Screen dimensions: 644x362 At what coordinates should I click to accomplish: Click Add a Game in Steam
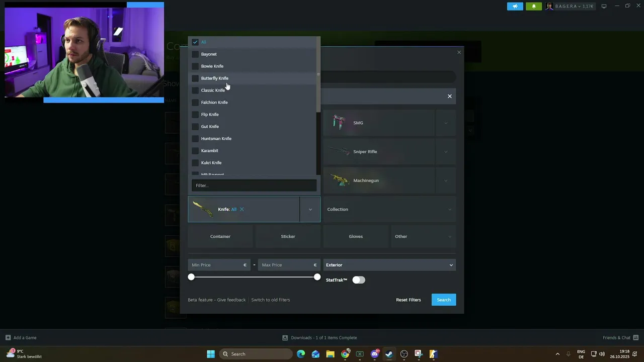[21, 338]
